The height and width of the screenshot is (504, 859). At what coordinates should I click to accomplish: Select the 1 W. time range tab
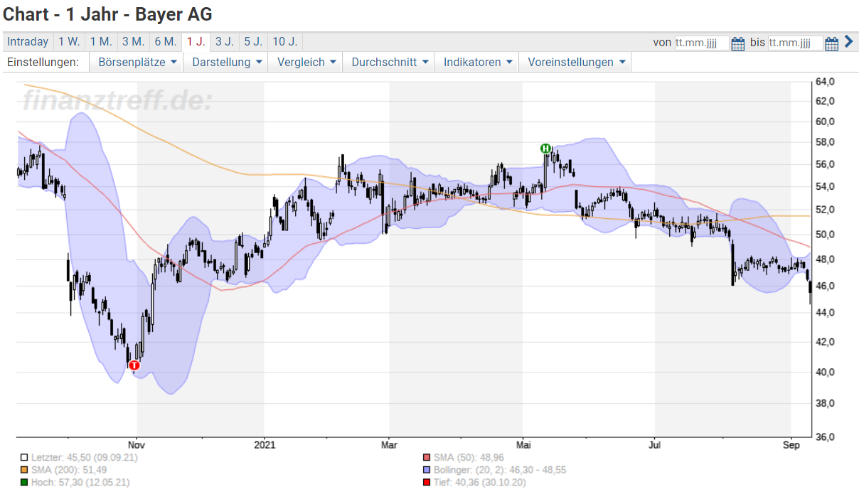point(69,42)
